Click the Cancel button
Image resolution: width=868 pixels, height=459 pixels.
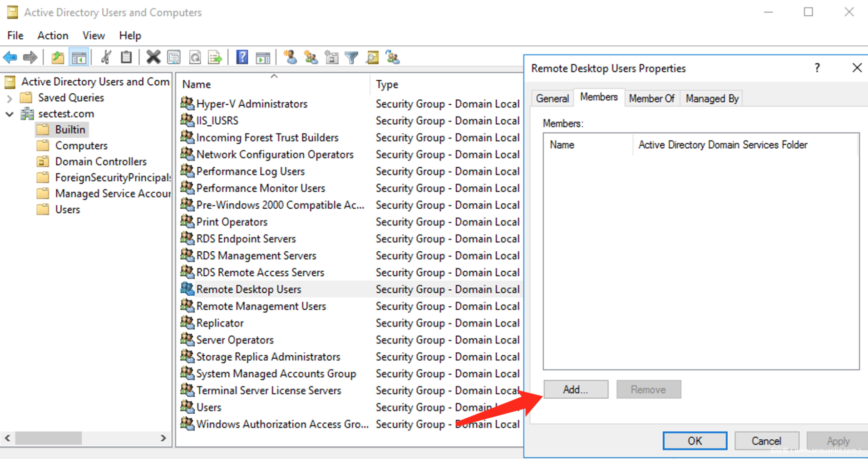tap(766, 441)
